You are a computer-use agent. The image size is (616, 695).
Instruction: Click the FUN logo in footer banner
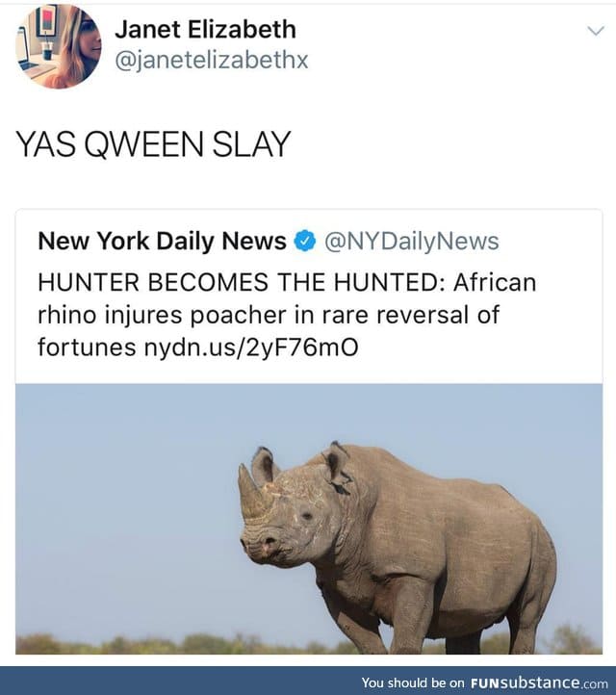[x=488, y=683]
